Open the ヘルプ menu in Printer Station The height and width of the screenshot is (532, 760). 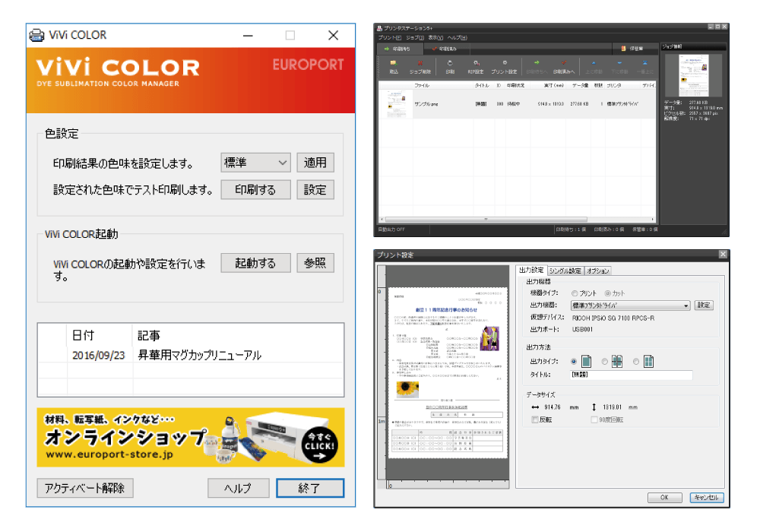457,38
